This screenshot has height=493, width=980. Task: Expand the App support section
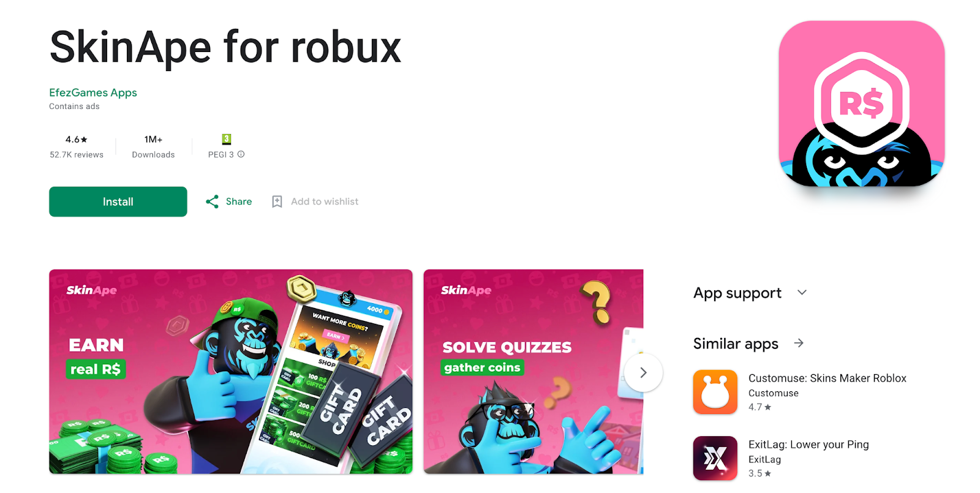tap(802, 293)
